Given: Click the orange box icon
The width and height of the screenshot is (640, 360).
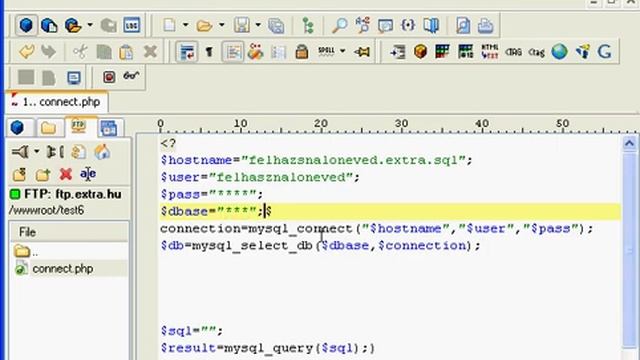Looking at the screenshot, I should coord(420,52).
